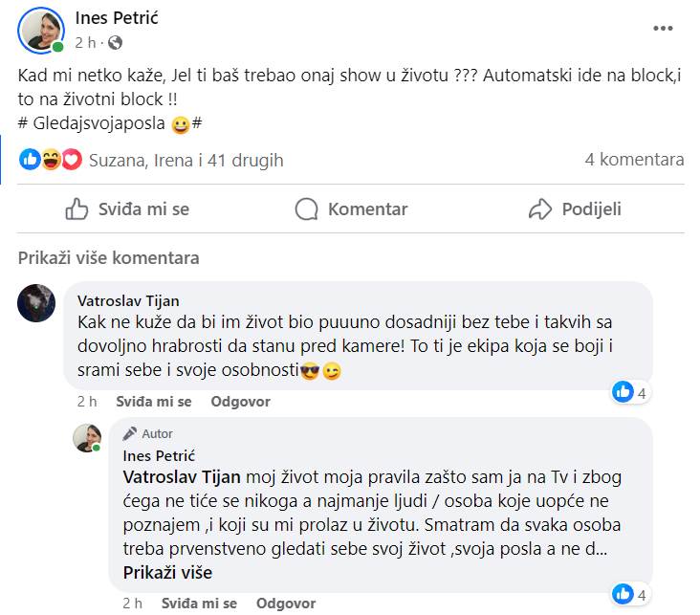Expand Prikaži više komentara
This screenshot has height=615, width=700.
pyautogui.click(x=109, y=257)
